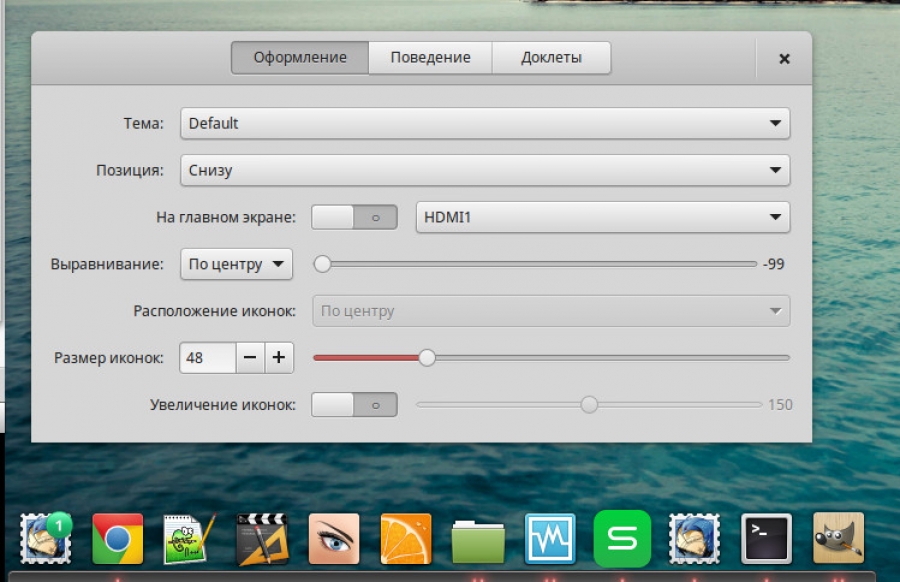Open the mail app with notification badge
The image size is (900, 582).
coord(46,539)
